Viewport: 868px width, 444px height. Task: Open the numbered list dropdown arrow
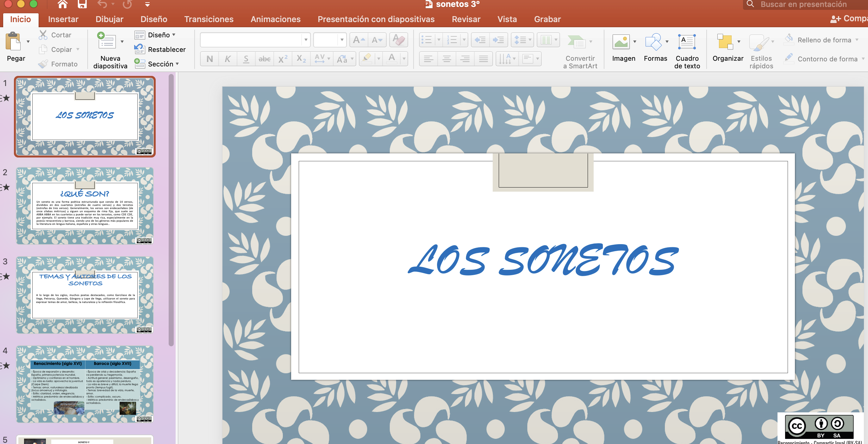click(464, 40)
